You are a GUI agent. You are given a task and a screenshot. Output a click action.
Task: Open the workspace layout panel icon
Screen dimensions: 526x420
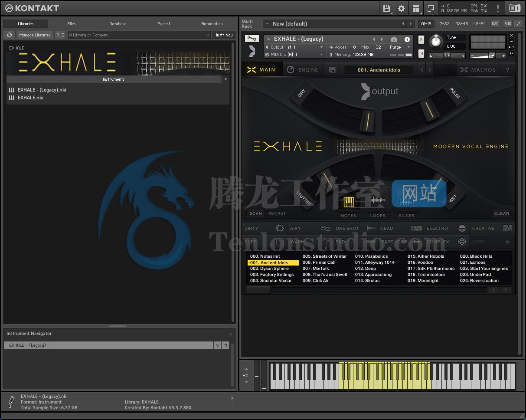(x=416, y=8)
